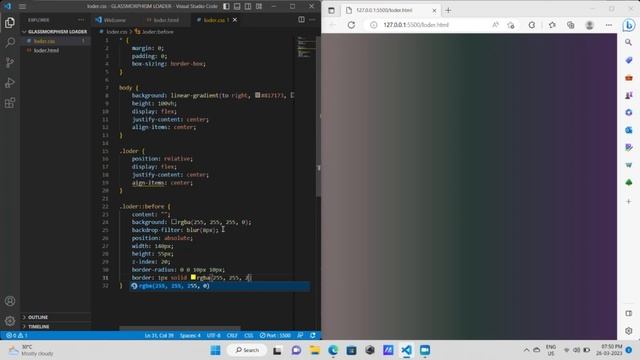Click the Live Server Port: 5500 status
640x360 pixels.
click(x=275, y=336)
